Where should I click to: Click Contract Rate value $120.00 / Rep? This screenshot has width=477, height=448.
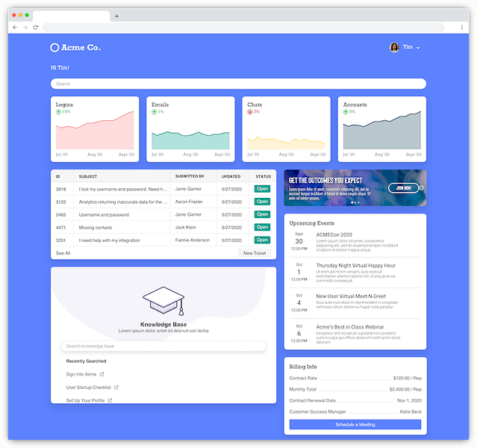408,378
